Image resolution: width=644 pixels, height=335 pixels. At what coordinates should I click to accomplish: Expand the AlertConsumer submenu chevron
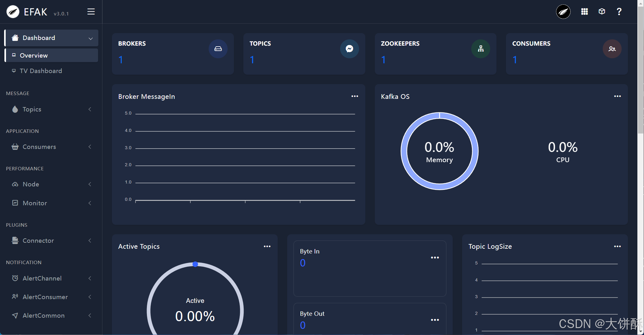coord(90,297)
